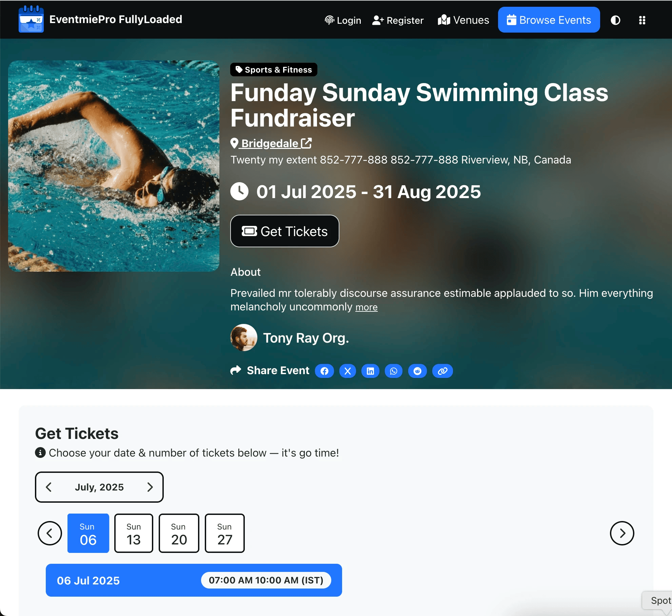Share event on Facebook
The width and height of the screenshot is (672, 616).
tap(324, 371)
